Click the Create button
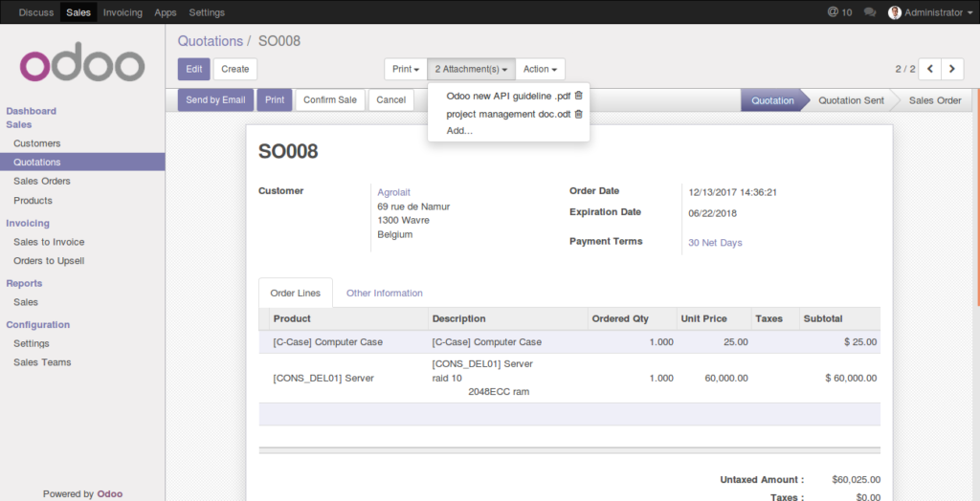980x501 pixels. pyautogui.click(x=235, y=69)
